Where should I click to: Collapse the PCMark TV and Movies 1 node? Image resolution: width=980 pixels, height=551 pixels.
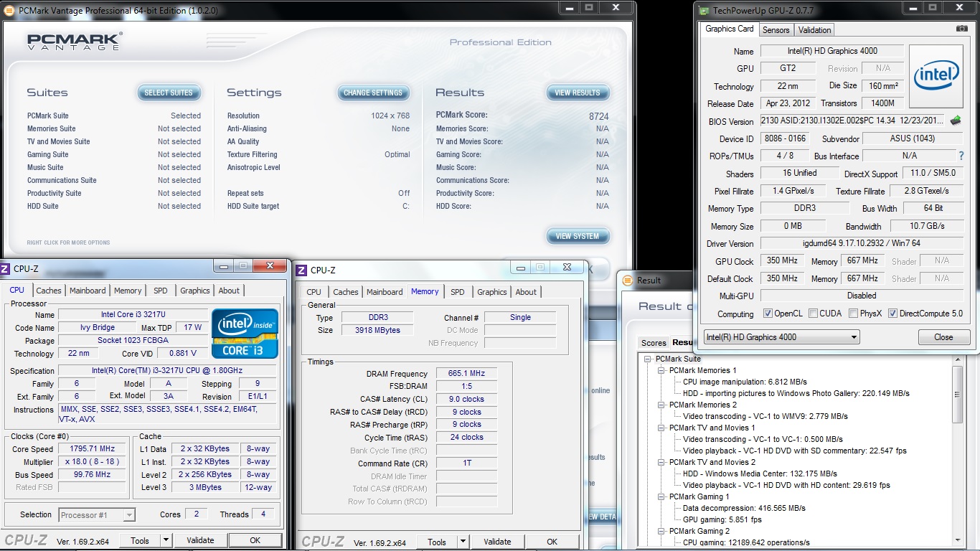[x=661, y=428]
